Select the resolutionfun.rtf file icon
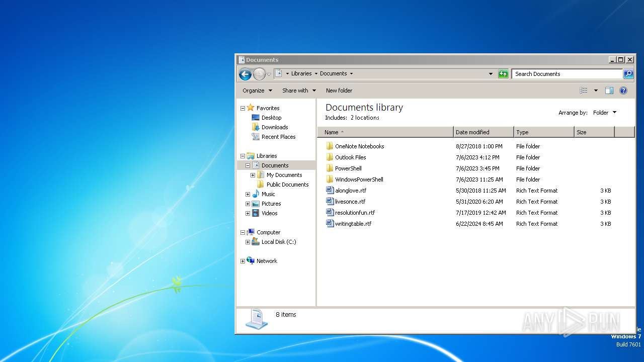Viewport: 644px width, 362px height. 330,213
